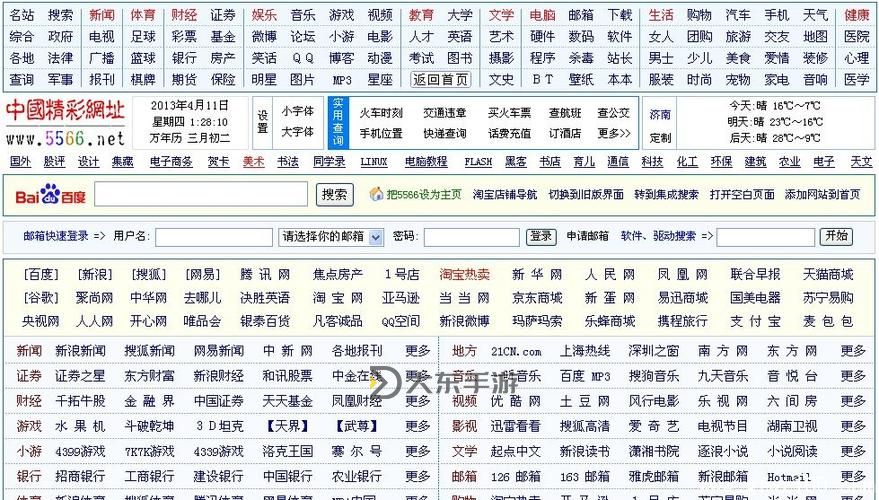The height and width of the screenshot is (500, 879).
Task: Click 把5566设为主页 link
Action: coord(424,195)
